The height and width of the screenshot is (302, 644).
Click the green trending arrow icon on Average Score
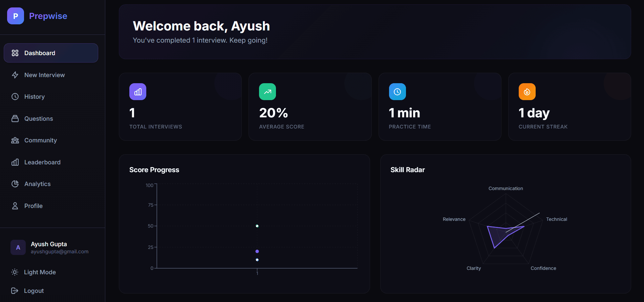267,91
